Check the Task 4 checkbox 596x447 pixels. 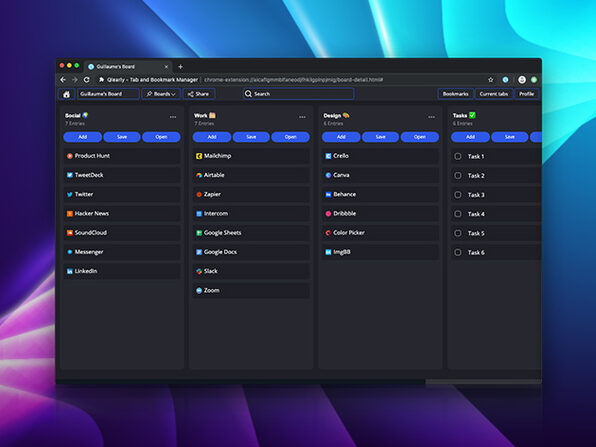pos(458,214)
